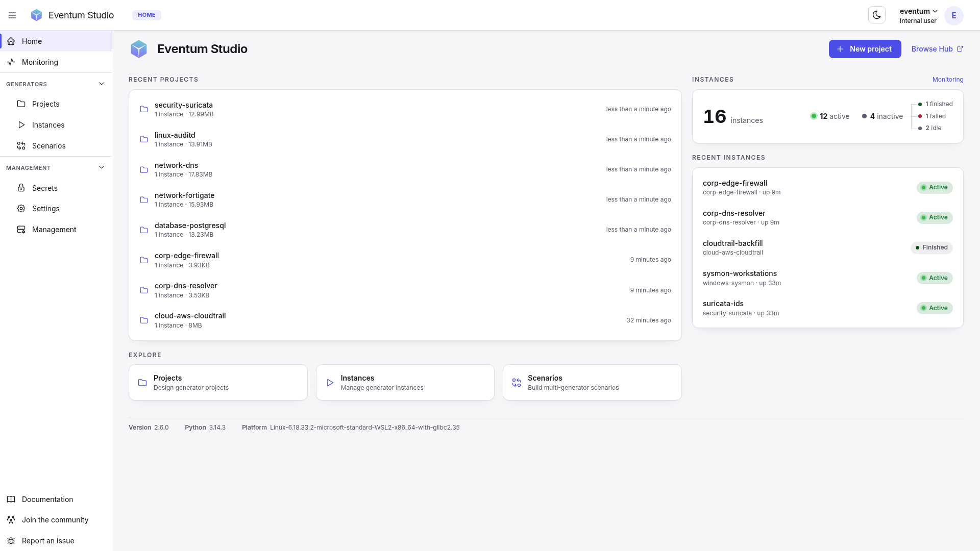Open Instances in the sidebar

click(56, 125)
